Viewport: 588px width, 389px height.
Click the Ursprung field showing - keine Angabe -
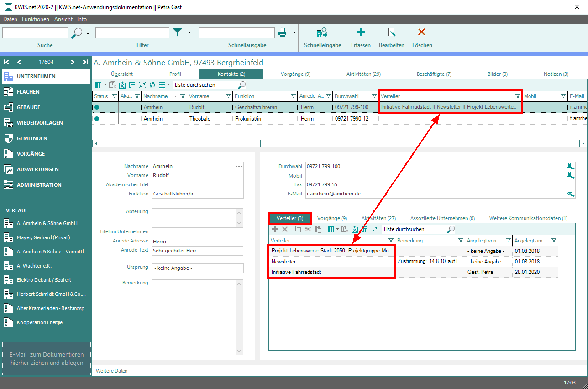(x=198, y=268)
